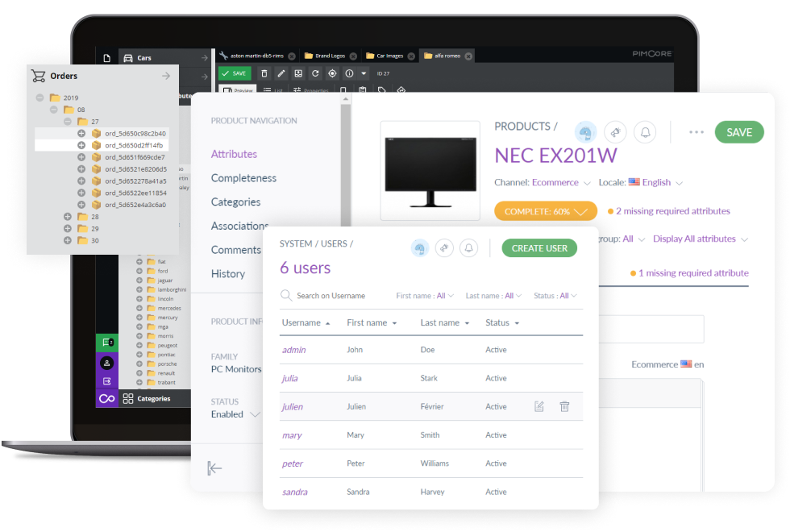Screen dimensions: 790x532
Task: Click the CREATE USER button
Action: click(x=539, y=248)
